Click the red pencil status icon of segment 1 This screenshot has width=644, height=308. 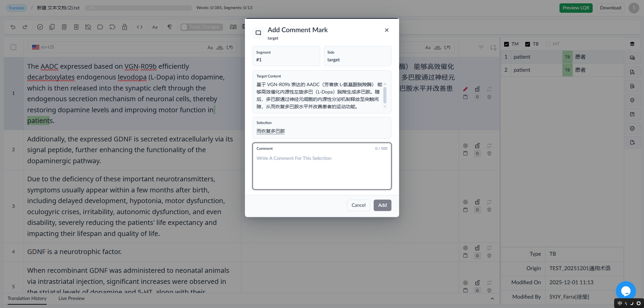click(465, 89)
